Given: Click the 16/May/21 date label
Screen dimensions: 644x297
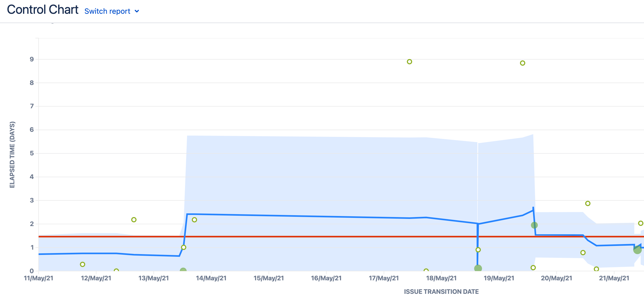Looking at the screenshot, I should point(326,278).
